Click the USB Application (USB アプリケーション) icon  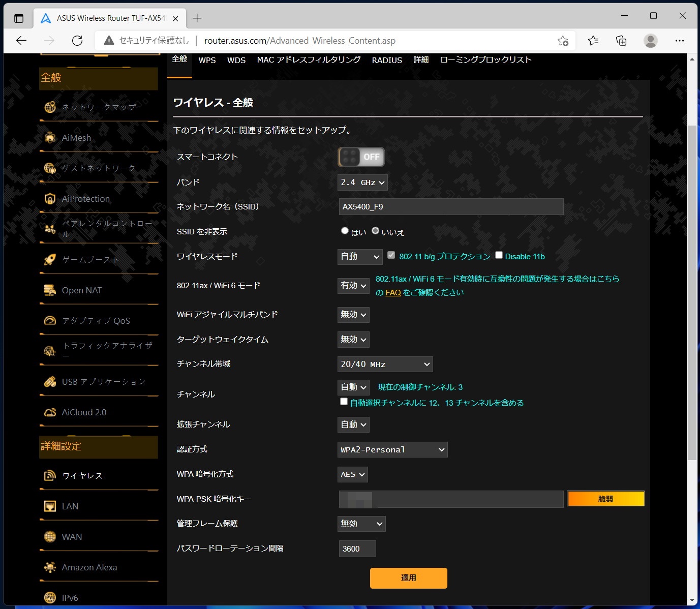[x=50, y=382]
